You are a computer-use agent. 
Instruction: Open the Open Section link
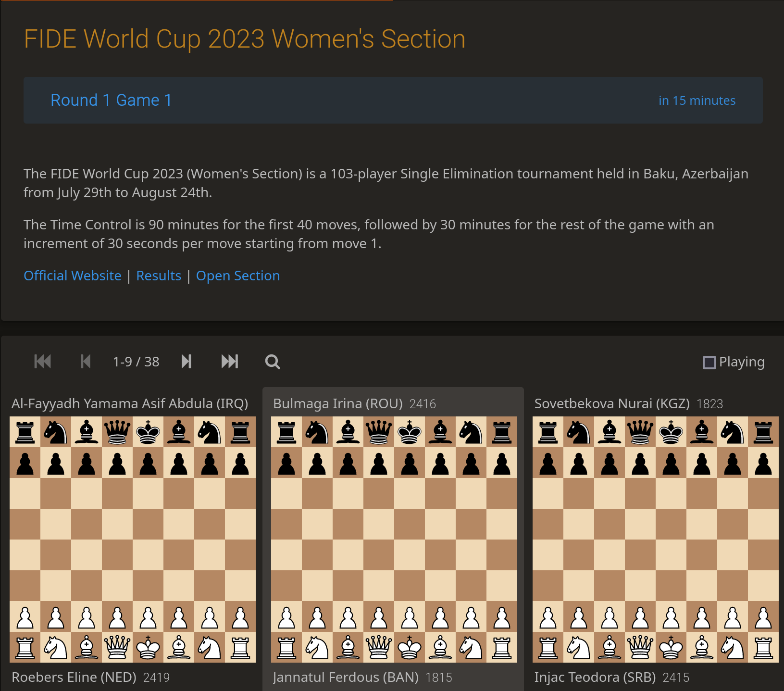tap(238, 276)
